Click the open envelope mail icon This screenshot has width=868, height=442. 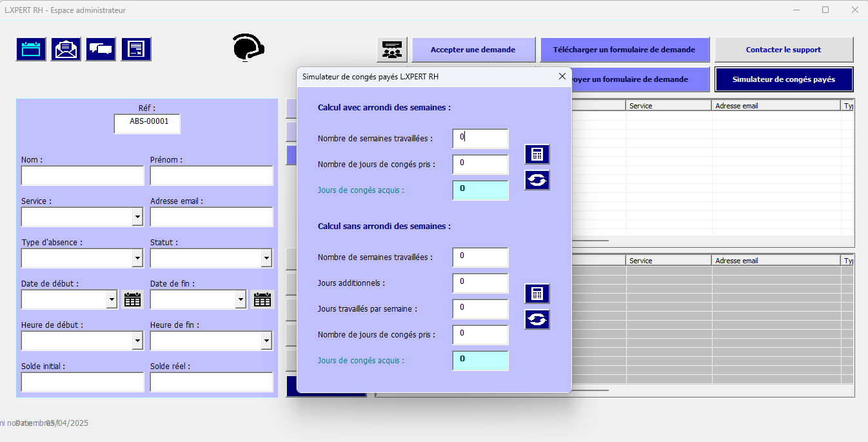point(66,49)
